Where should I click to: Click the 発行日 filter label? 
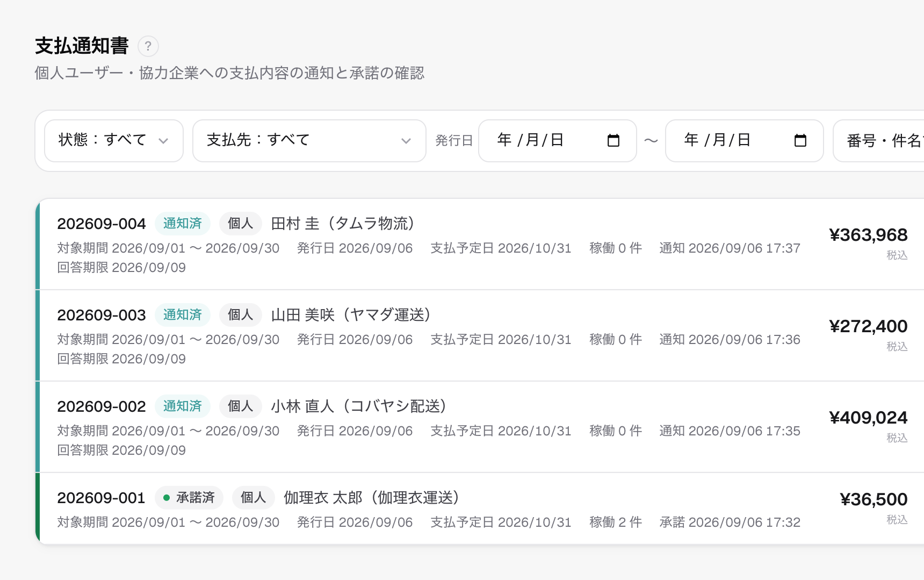point(454,141)
